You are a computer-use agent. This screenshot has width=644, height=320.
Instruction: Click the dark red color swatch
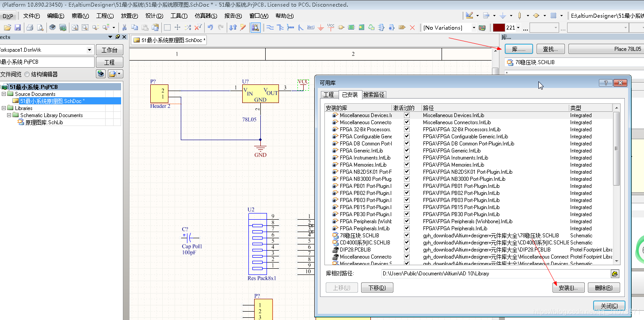pyautogui.click(x=499, y=27)
